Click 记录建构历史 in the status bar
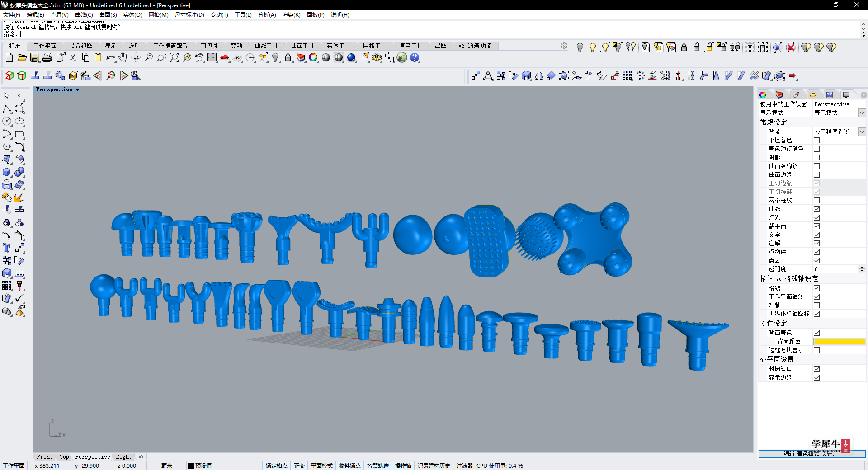 434,466
